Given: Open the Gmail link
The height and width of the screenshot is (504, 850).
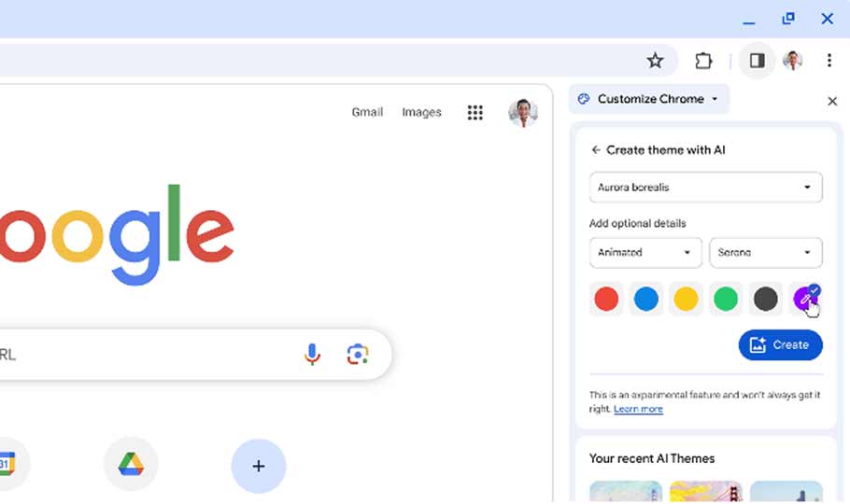Looking at the screenshot, I should click(367, 112).
